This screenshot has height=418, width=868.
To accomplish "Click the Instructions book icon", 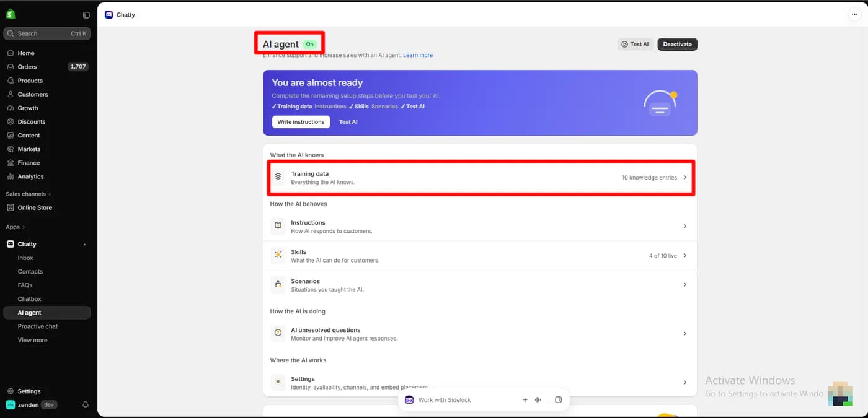I will (278, 226).
